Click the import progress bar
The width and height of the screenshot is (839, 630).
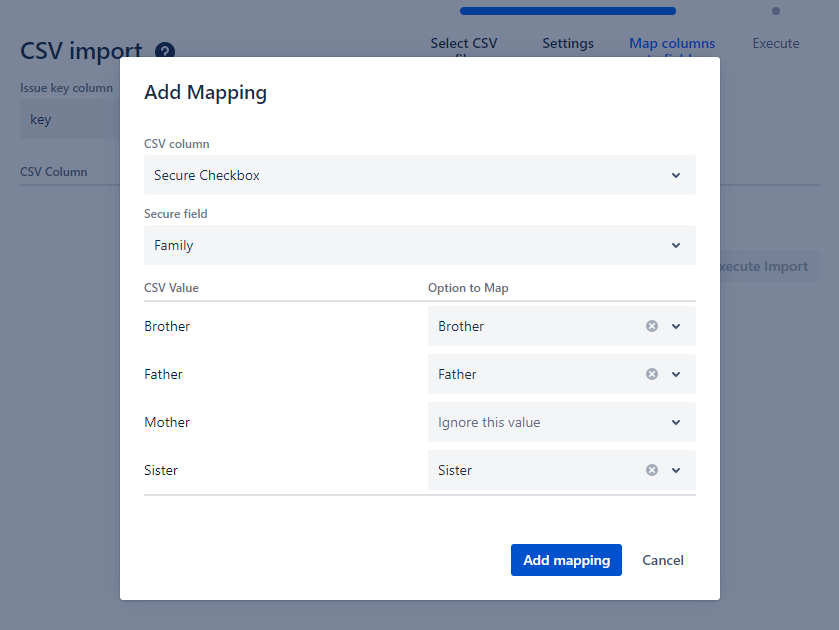(567, 11)
